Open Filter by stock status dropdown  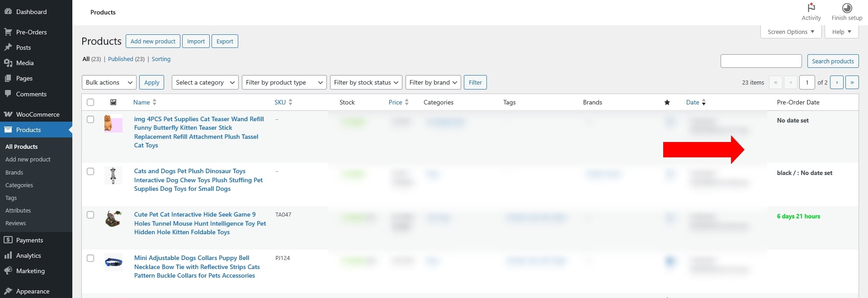click(x=366, y=82)
